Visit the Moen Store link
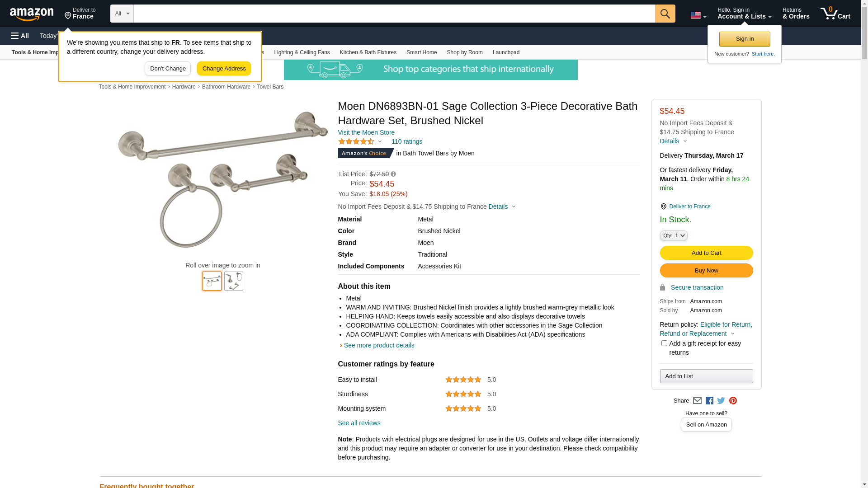The width and height of the screenshot is (868, 488). [366, 132]
